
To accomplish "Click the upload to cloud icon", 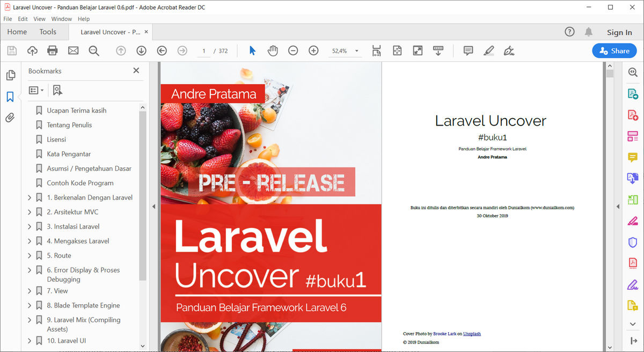I will coord(32,51).
